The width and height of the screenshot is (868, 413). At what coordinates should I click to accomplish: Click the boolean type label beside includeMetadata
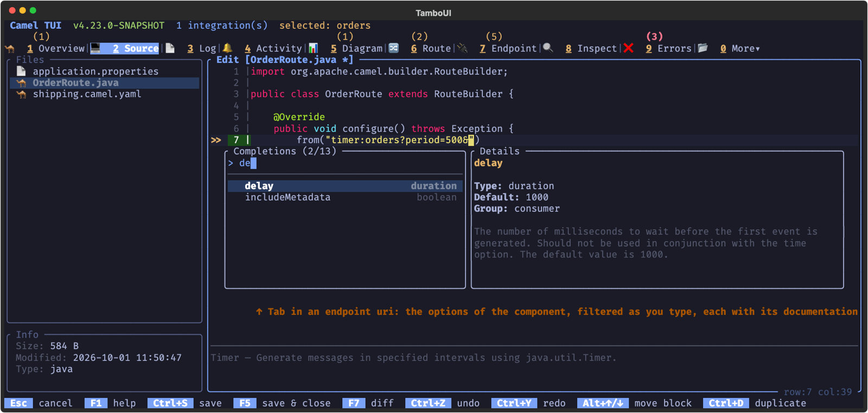437,197
